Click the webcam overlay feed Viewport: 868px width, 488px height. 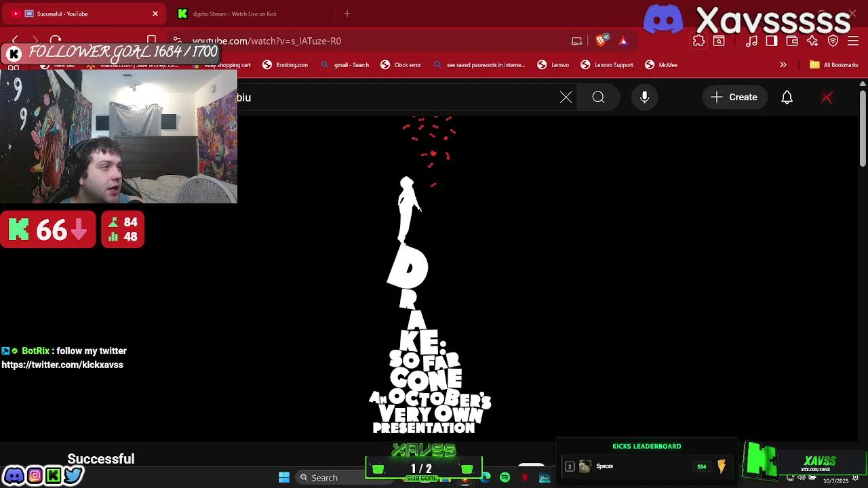[119, 136]
